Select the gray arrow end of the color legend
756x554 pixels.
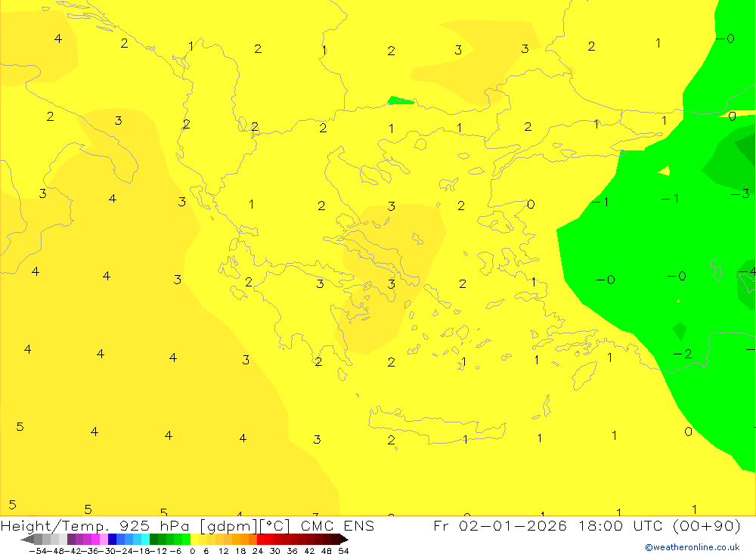27,539
